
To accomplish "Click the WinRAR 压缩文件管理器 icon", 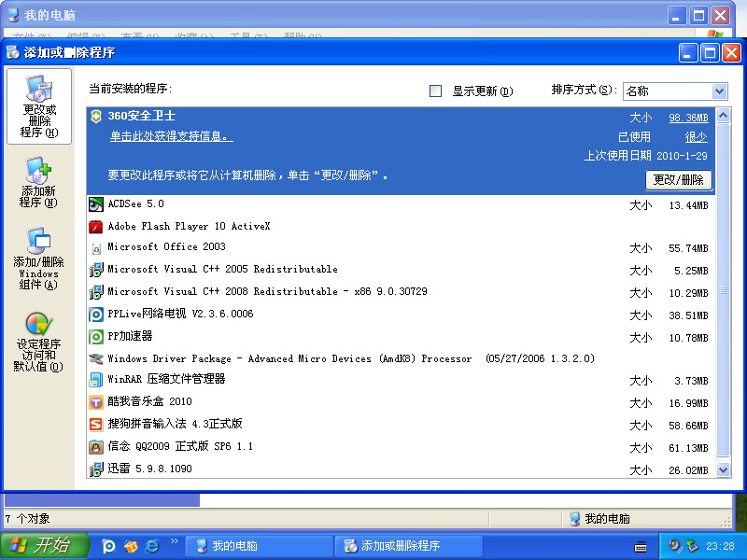I will pyautogui.click(x=96, y=380).
